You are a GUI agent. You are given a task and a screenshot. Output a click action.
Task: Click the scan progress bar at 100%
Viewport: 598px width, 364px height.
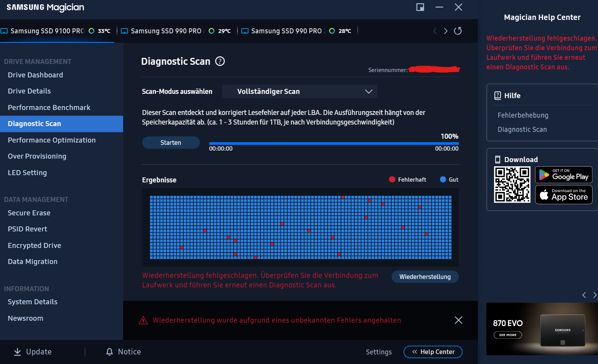334,143
